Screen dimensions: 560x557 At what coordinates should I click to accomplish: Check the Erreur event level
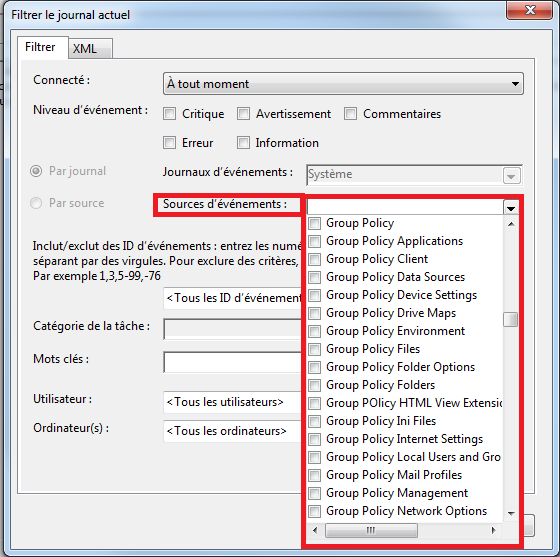[169, 143]
